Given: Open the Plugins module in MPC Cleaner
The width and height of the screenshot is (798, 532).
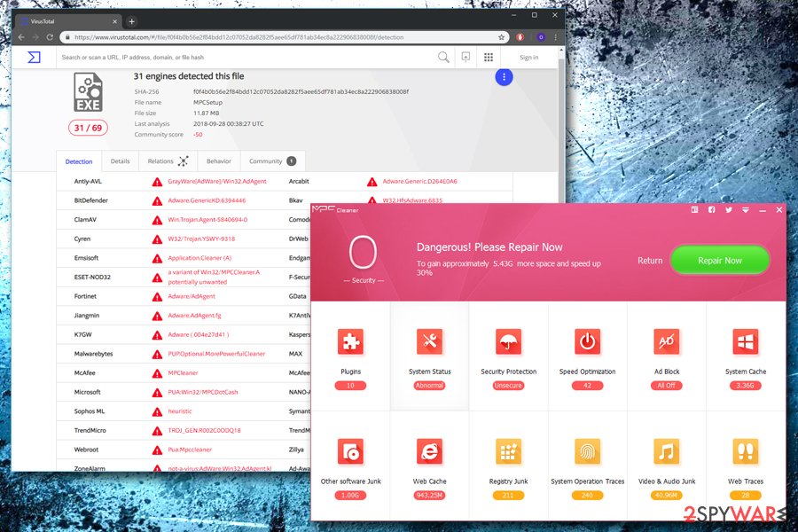Looking at the screenshot, I should pos(350,341).
